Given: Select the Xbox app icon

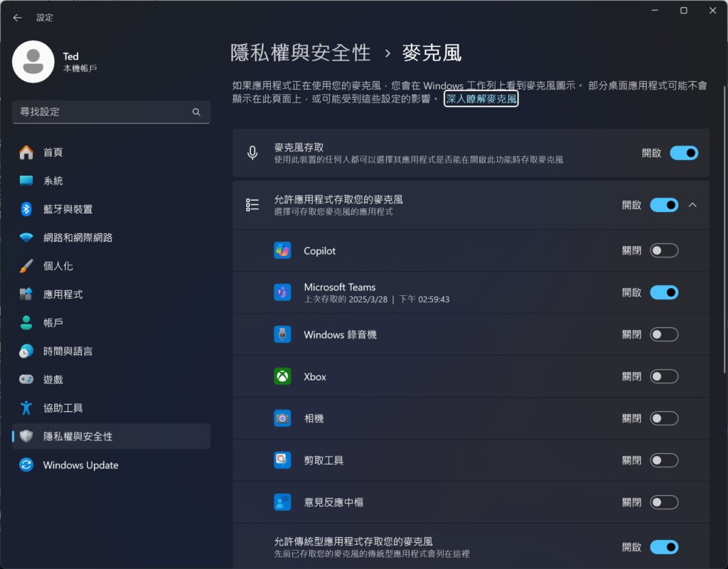Looking at the screenshot, I should (x=282, y=376).
